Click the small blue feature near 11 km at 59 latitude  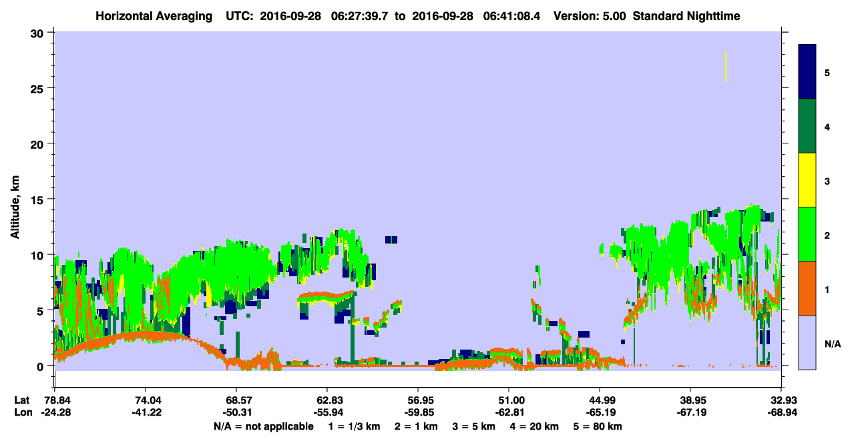click(x=391, y=240)
